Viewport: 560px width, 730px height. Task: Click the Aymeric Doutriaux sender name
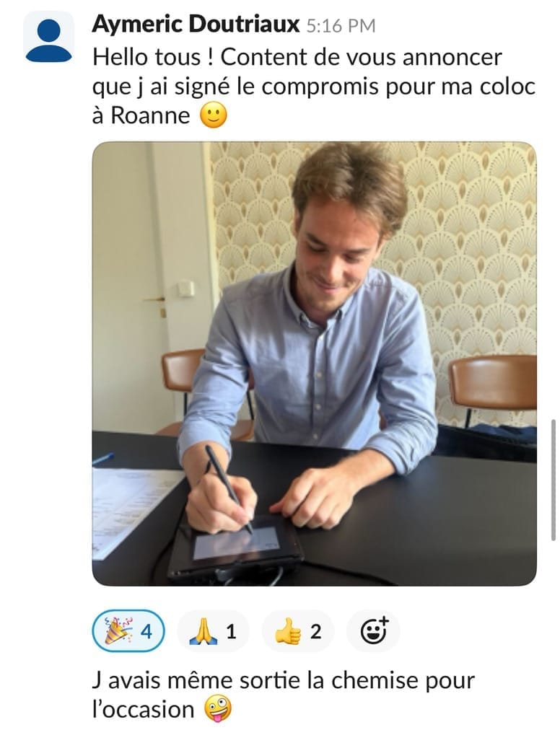point(196,25)
